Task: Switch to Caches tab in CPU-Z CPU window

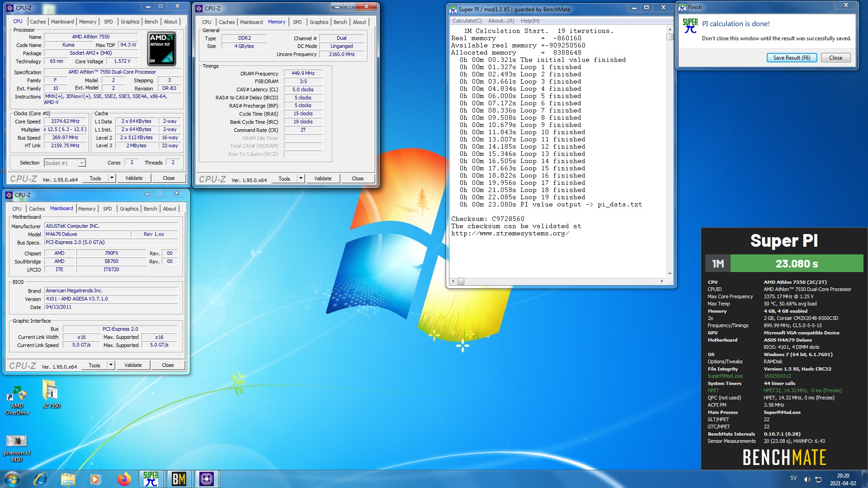Action: [x=38, y=22]
